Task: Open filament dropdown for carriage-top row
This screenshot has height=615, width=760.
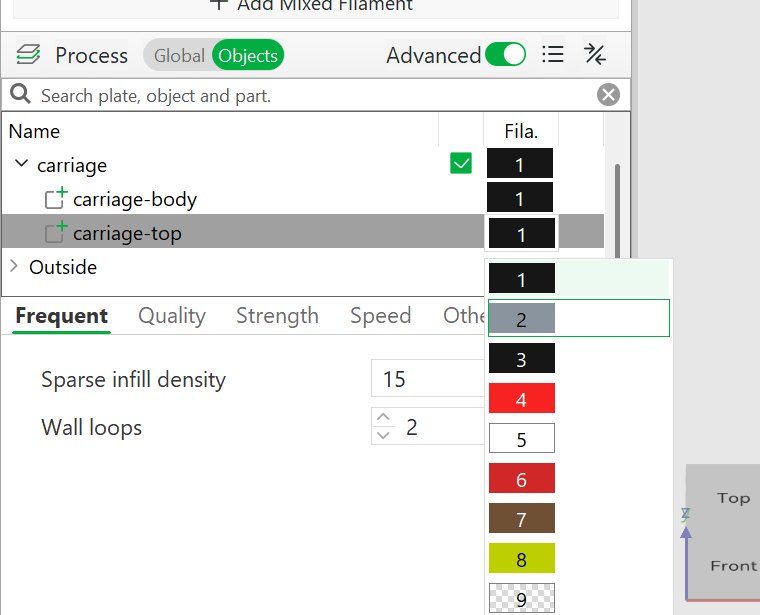Action: [522, 233]
